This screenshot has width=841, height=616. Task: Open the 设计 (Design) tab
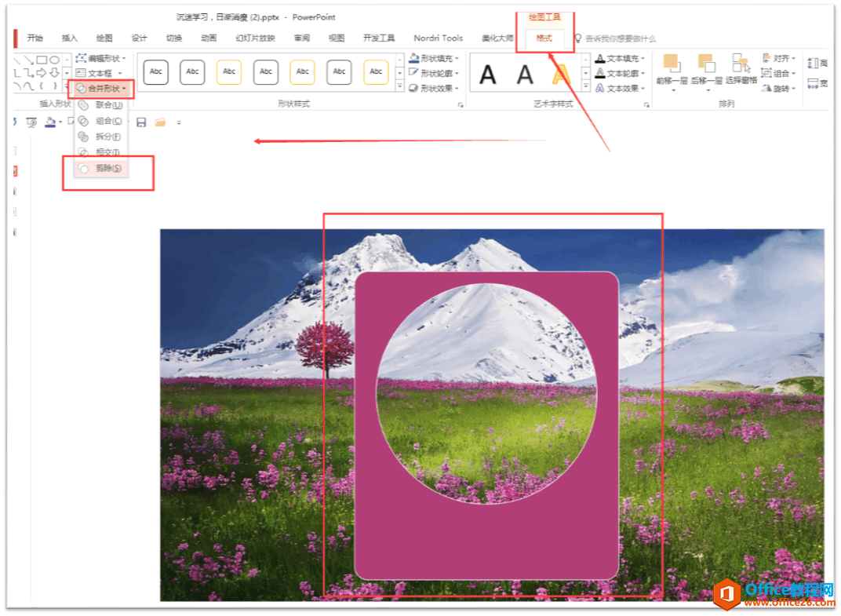pyautogui.click(x=139, y=38)
